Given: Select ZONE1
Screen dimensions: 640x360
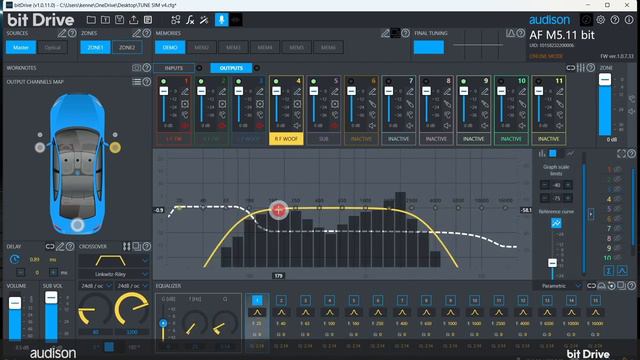Looking at the screenshot, I should pyautogui.click(x=95, y=47).
